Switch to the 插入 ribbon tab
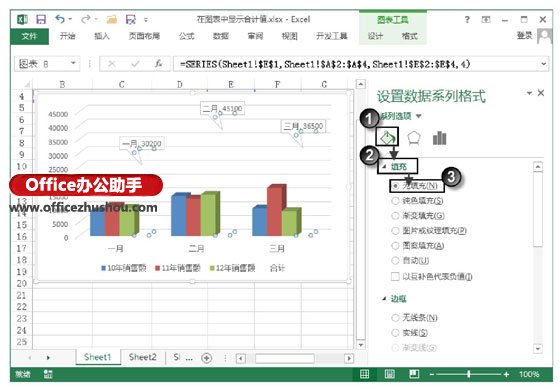Viewport: 560px width, 389px height. point(101,36)
